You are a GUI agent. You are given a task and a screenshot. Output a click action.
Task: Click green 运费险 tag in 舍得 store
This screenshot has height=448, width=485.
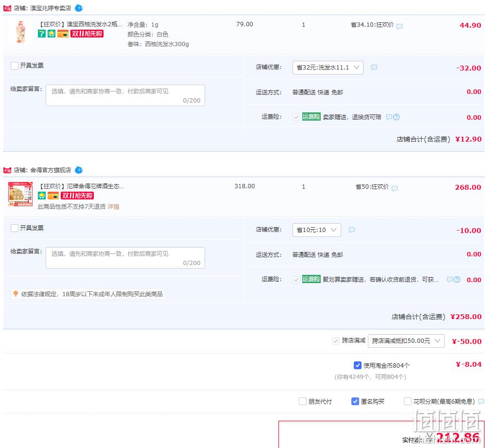coord(311,279)
